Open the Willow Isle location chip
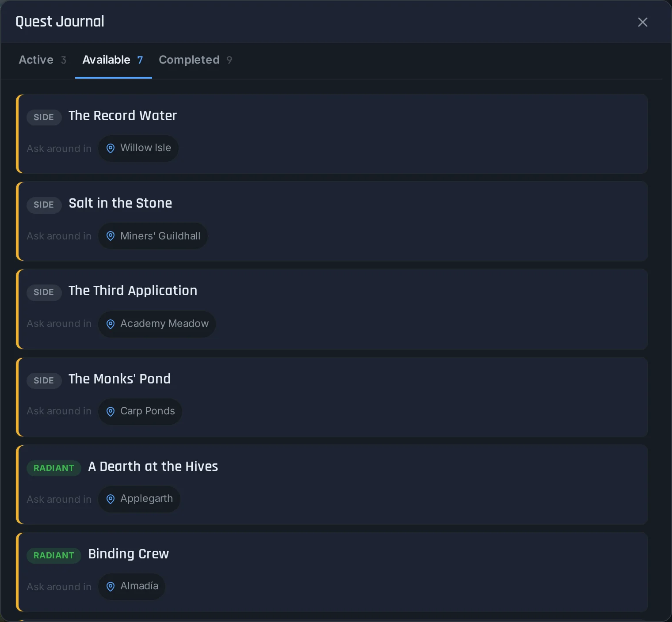The width and height of the screenshot is (672, 622). [x=138, y=148]
